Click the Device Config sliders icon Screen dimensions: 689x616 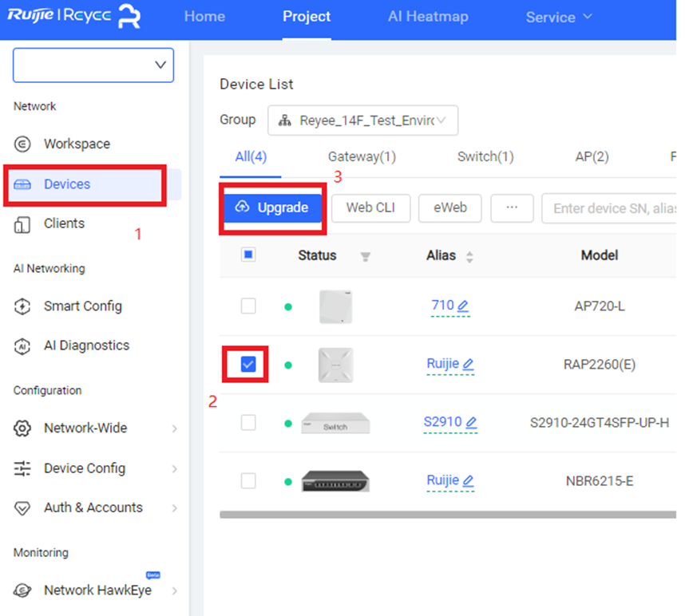[22, 468]
